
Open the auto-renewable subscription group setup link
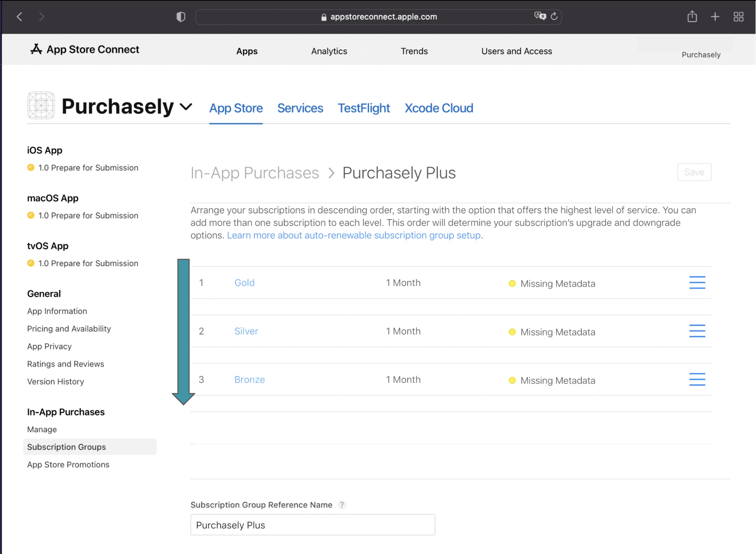[354, 235]
